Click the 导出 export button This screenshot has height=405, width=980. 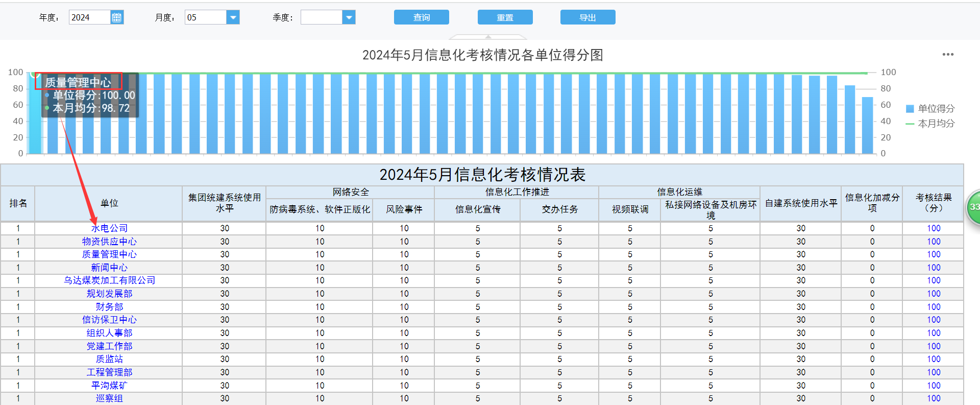(x=588, y=17)
